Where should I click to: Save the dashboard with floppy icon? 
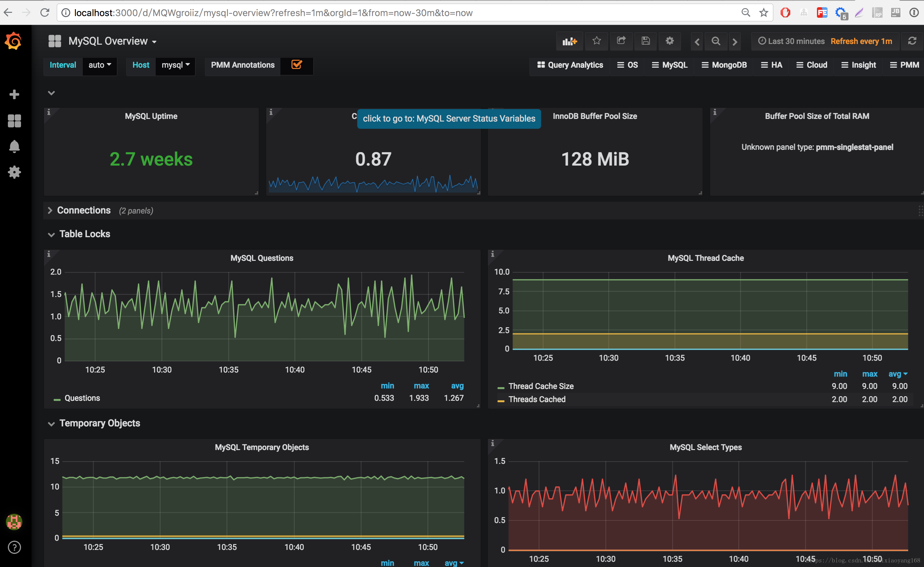(645, 41)
